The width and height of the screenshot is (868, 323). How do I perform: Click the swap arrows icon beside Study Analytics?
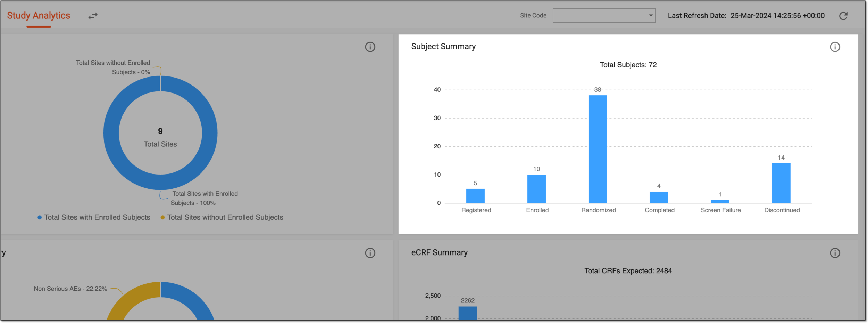point(93,16)
